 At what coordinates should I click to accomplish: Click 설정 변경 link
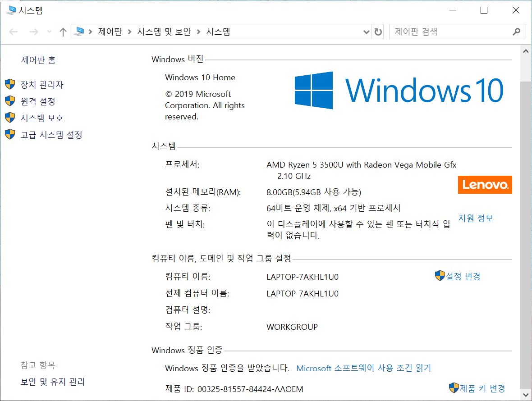coord(463,276)
